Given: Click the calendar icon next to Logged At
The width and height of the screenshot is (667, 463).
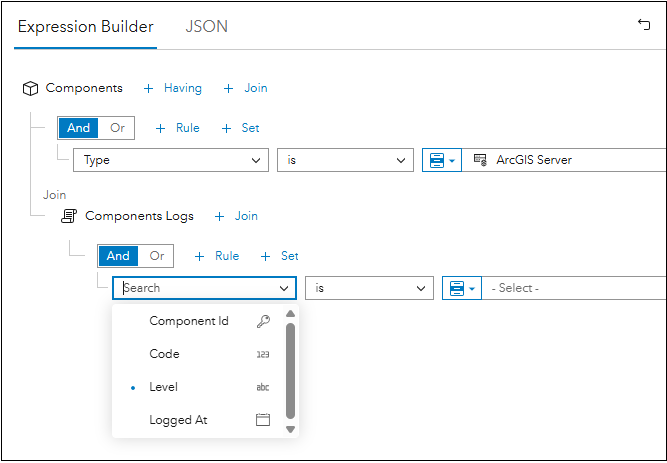Looking at the screenshot, I should point(263,420).
